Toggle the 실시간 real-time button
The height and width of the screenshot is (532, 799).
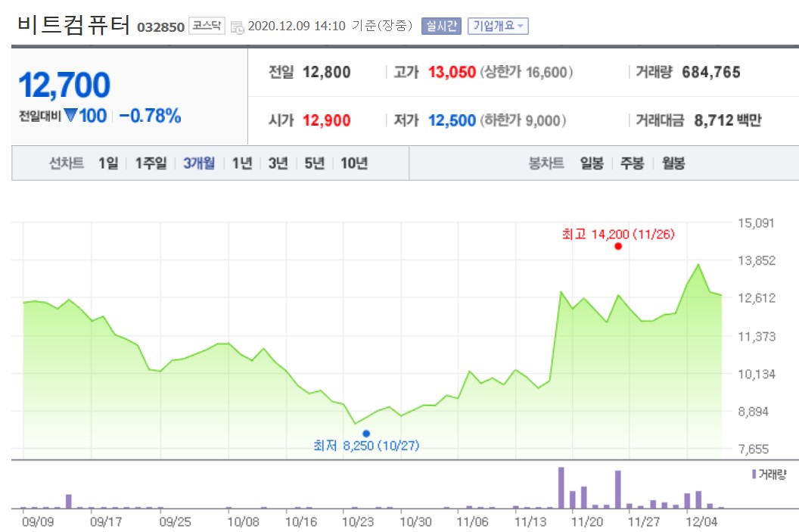(x=441, y=26)
